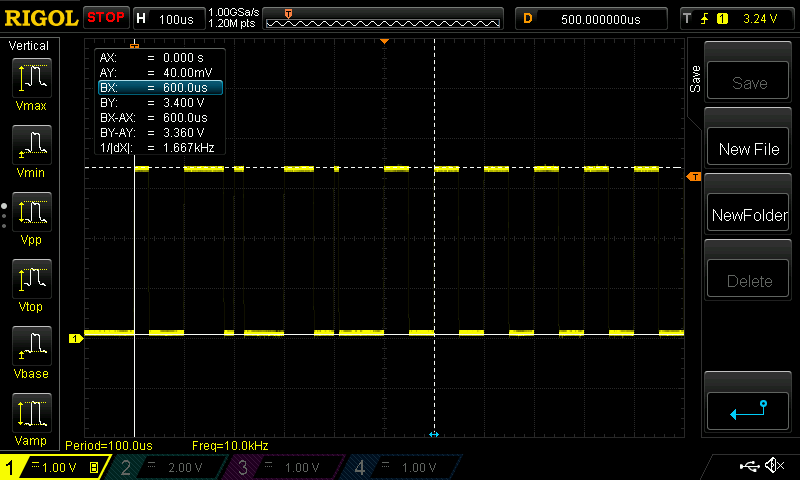Select the Vmin measurement icon
The height and width of the screenshot is (480, 800).
tap(32, 144)
